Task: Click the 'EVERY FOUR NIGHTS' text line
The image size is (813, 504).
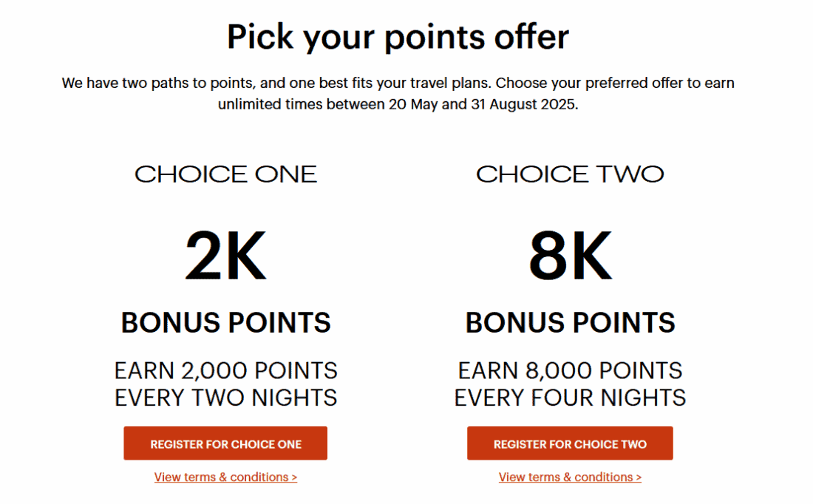Action: pos(570,398)
